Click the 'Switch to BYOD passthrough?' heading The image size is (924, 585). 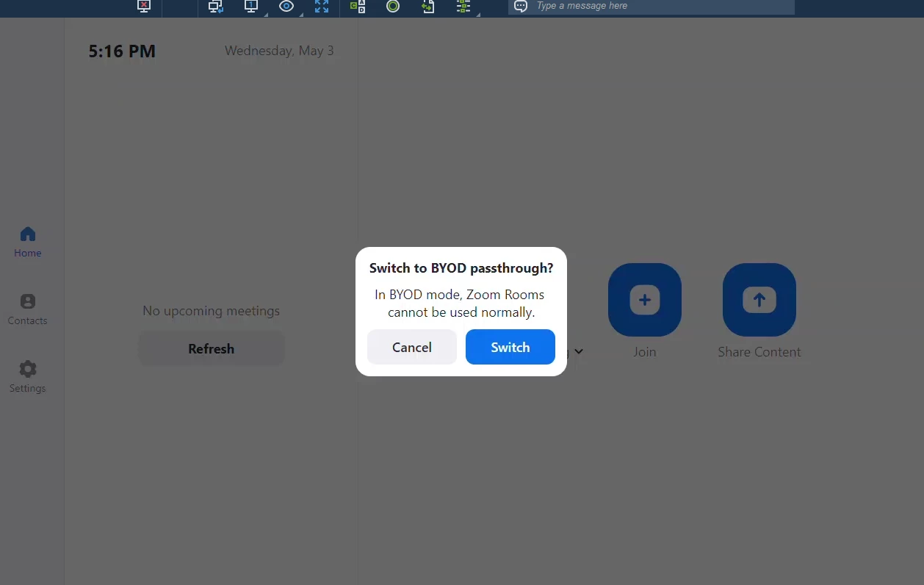[x=461, y=268]
